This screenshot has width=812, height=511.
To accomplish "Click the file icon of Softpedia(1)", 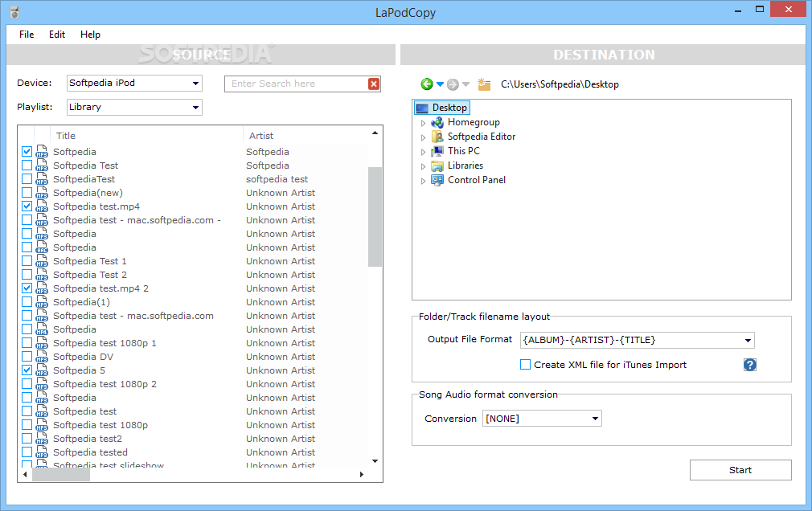I will pyautogui.click(x=42, y=302).
